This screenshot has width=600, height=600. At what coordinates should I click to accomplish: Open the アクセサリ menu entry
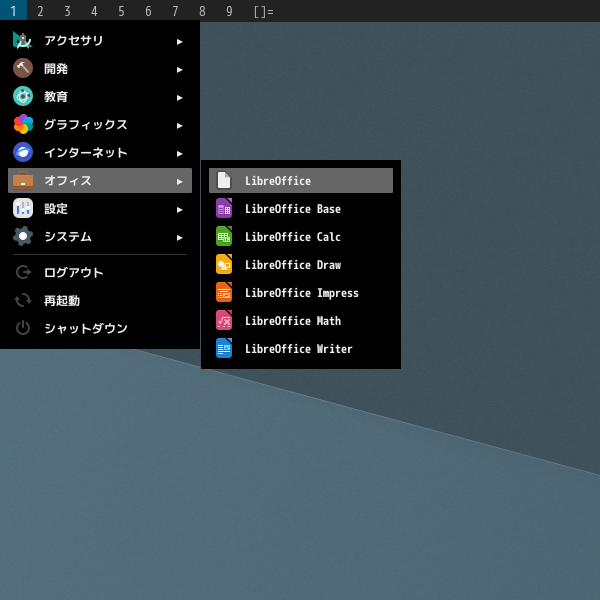click(x=100, y=41)
